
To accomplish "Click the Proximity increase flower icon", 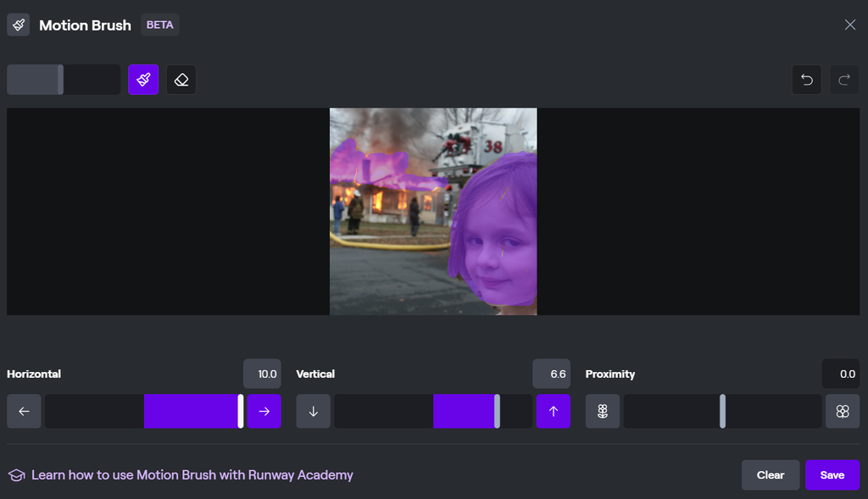I will coord(843,411).
